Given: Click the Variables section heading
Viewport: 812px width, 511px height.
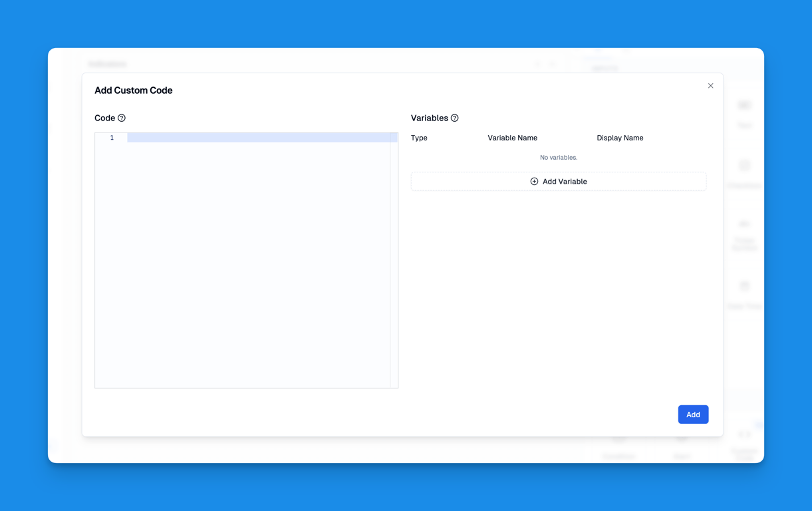Looking at the screenshot, I should click(x=429, y=118).
